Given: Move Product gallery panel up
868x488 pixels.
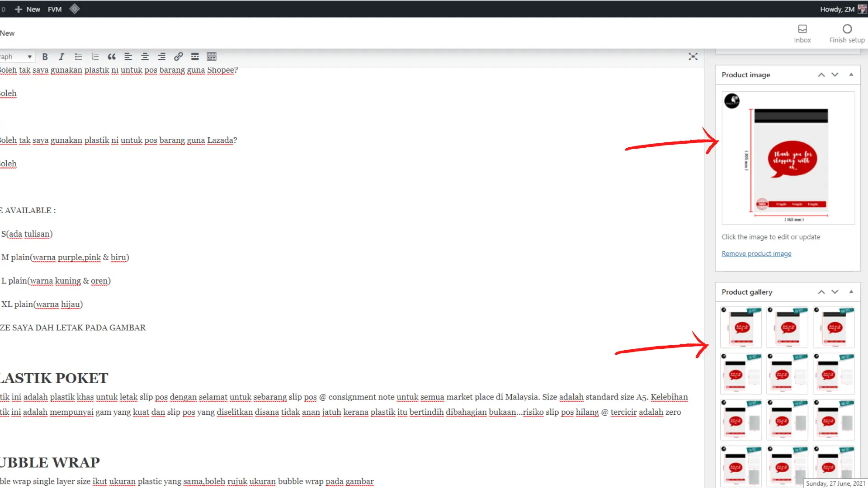Looking at the screenshot, I should coord(821,292).
